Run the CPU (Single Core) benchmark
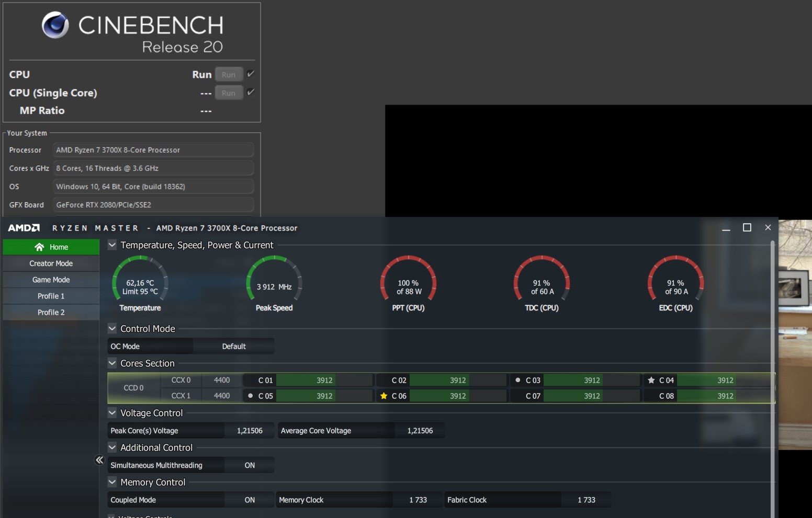 229,93
